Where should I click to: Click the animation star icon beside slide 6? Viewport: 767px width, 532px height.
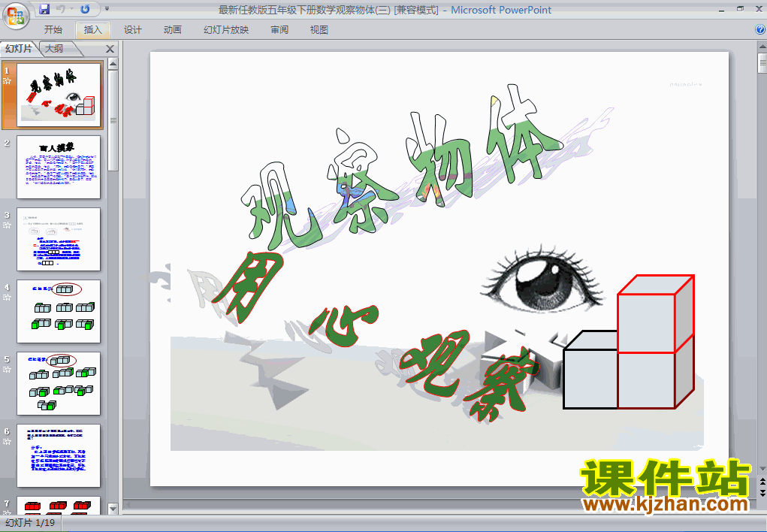(7, 442)
